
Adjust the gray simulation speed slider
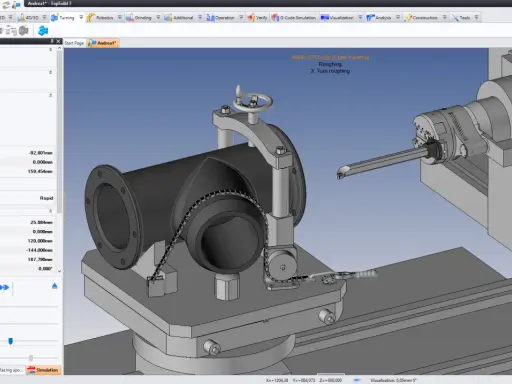[x=31, y=358]
